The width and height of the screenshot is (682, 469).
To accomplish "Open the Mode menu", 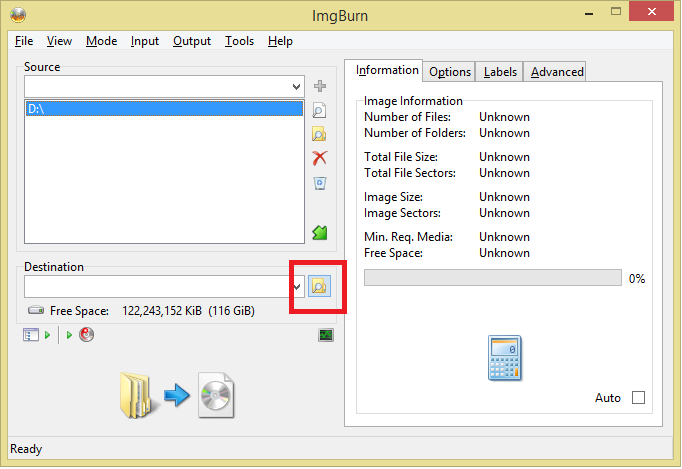I will click(101, 41).
